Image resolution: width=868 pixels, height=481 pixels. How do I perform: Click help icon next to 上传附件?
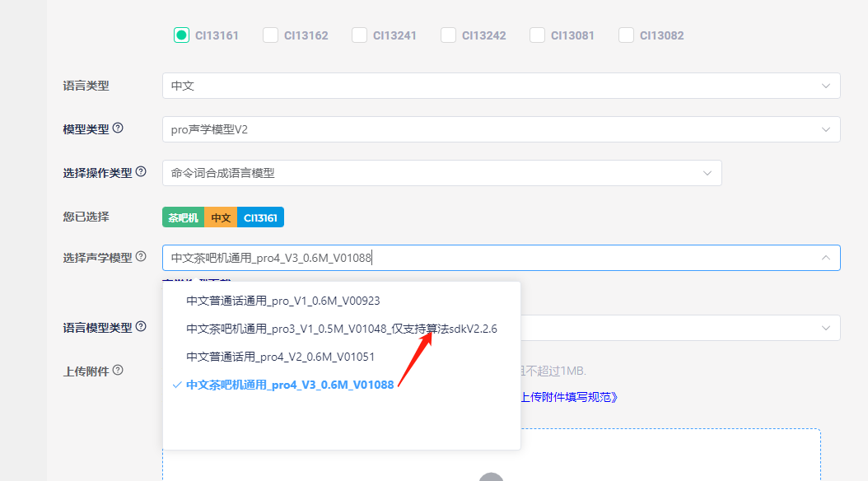(118, 371)
